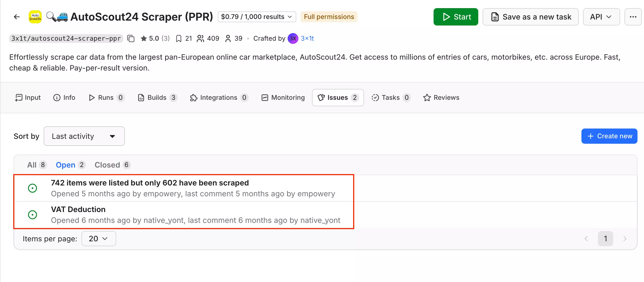Go back using the left arrow icon
Screen dimensions: 644x282
click(x=17, y=17)
